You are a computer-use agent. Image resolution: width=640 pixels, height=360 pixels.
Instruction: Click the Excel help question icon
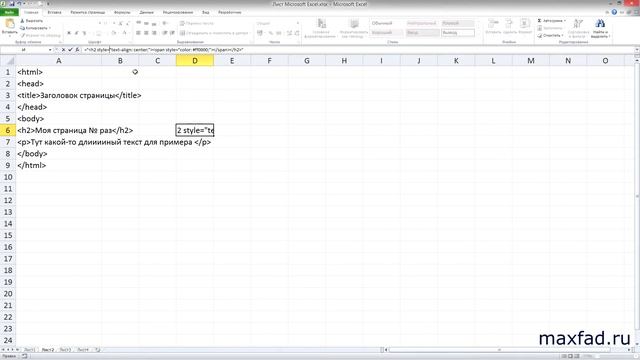[x=614, y=12]
